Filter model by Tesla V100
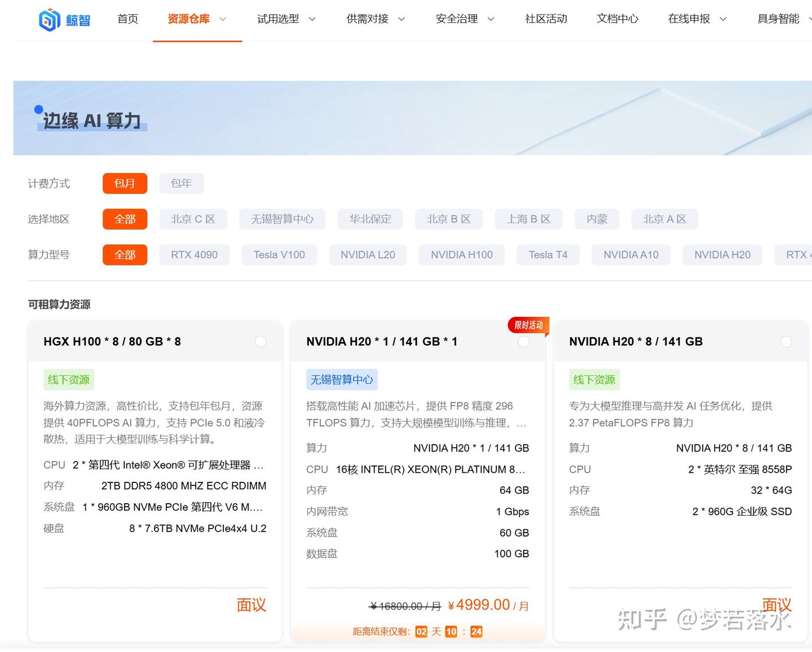This screenshot has height=652, width=812. point(279,255)
